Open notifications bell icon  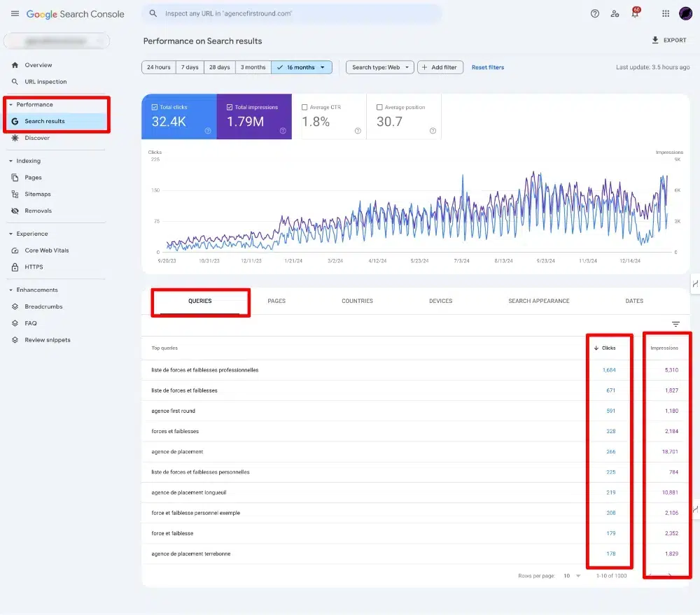(635, 13)
